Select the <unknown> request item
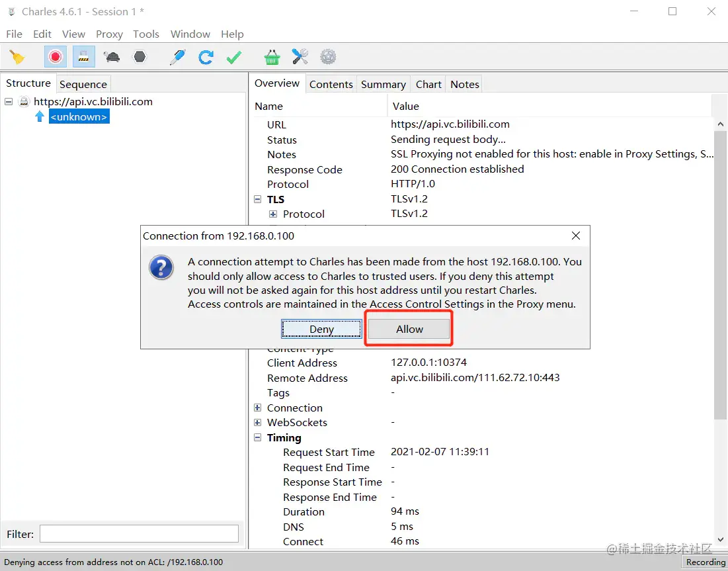Image resolution: width=728 pixels, height=571 pixels. [79, 116]
